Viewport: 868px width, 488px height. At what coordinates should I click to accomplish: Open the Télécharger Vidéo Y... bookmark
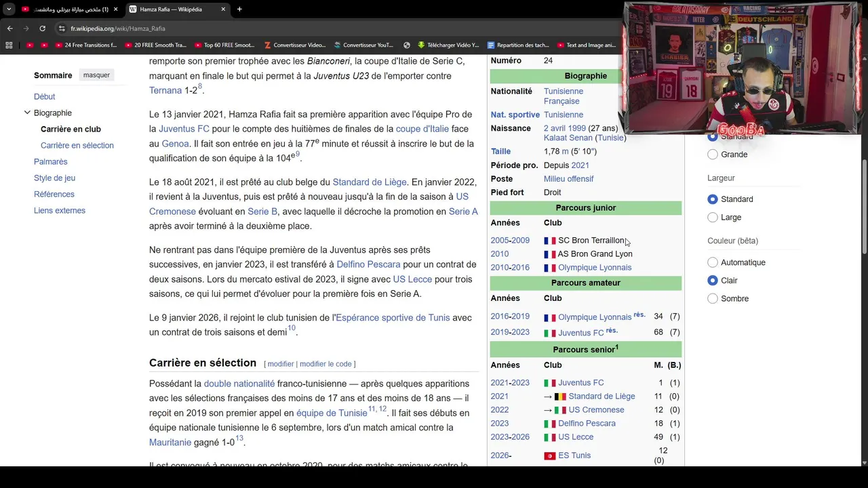tap(448, 45)
